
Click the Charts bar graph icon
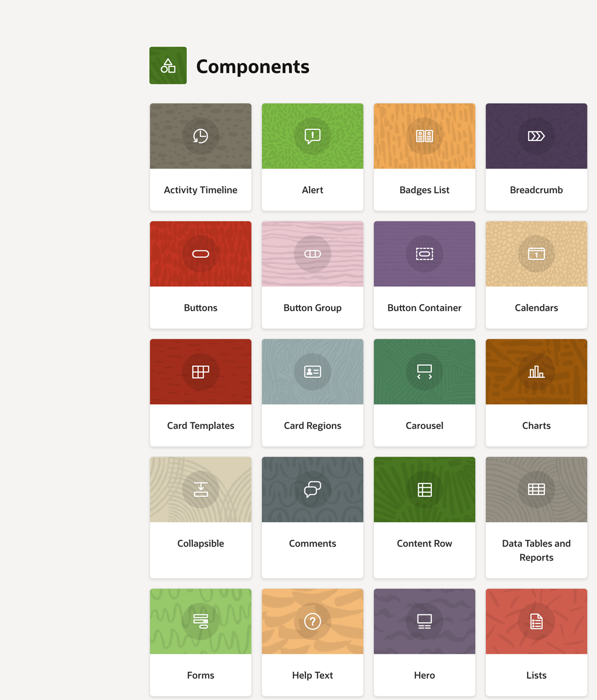[x=536, y=372]
